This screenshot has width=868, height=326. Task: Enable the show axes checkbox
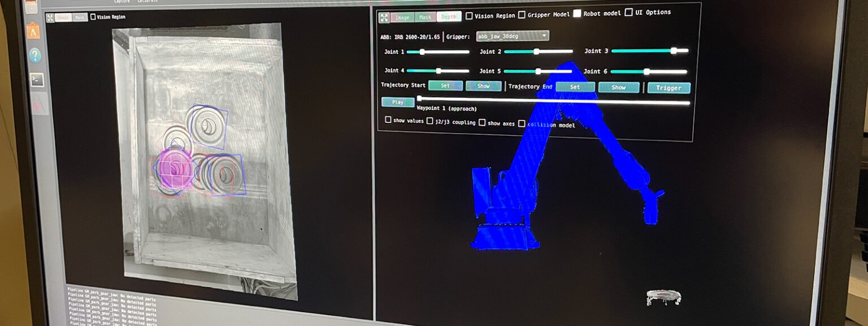coord(483,122)
